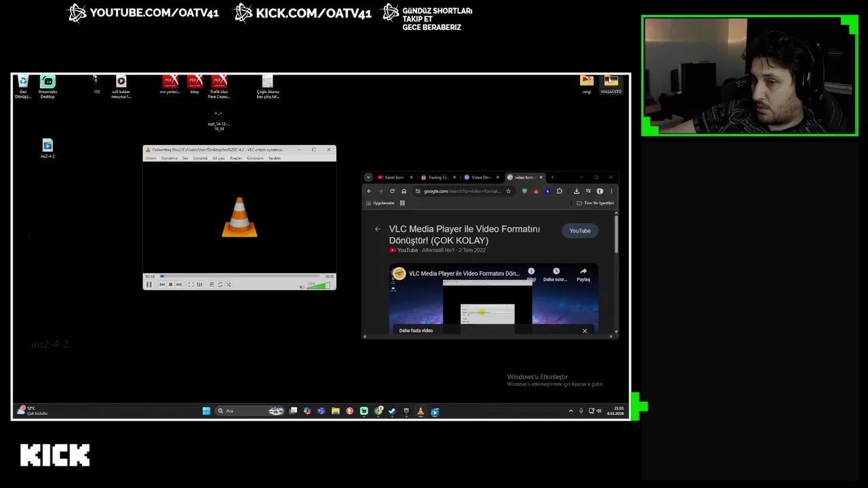Viewport: 868px width, 488px height.
Task: Toggle VLC fullscreen mode
Action: 191,285
